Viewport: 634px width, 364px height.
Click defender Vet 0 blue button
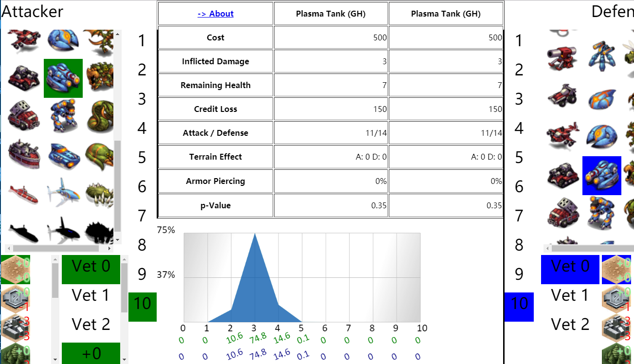(x=570, y=269)
